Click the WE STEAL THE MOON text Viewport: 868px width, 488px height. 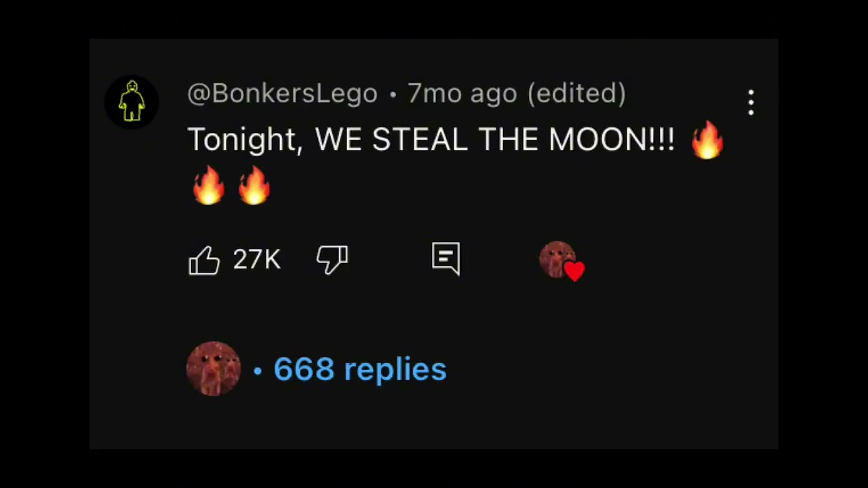[x=494, y=140]
